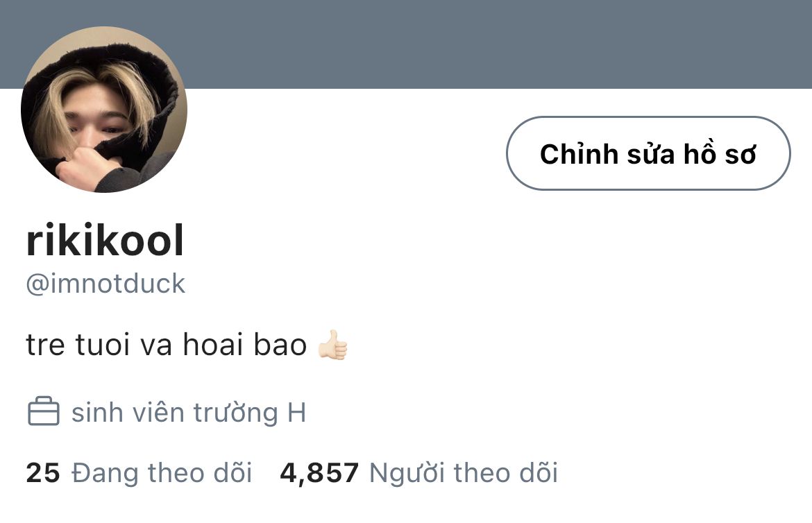This screenshot has width=812, height=523.
Task: Open the Người theo dõi followers list
Action: (464, 473)
